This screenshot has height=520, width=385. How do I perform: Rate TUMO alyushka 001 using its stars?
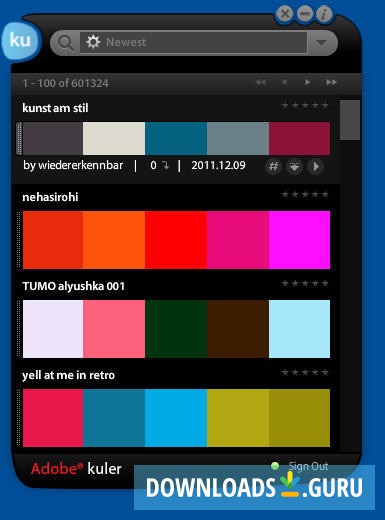click(305, 283)
